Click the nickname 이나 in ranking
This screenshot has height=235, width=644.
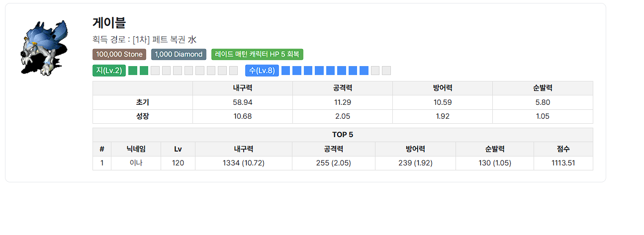coord(136,163)
